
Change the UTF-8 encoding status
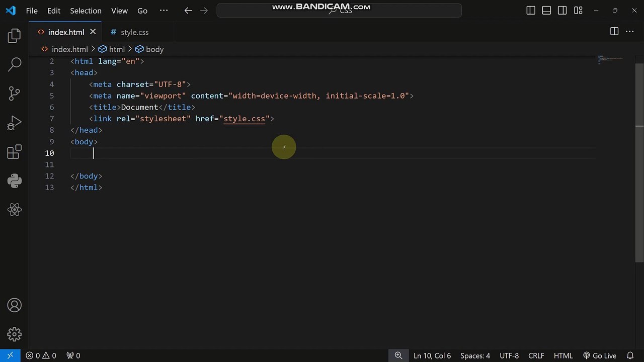tap(509, 355)
